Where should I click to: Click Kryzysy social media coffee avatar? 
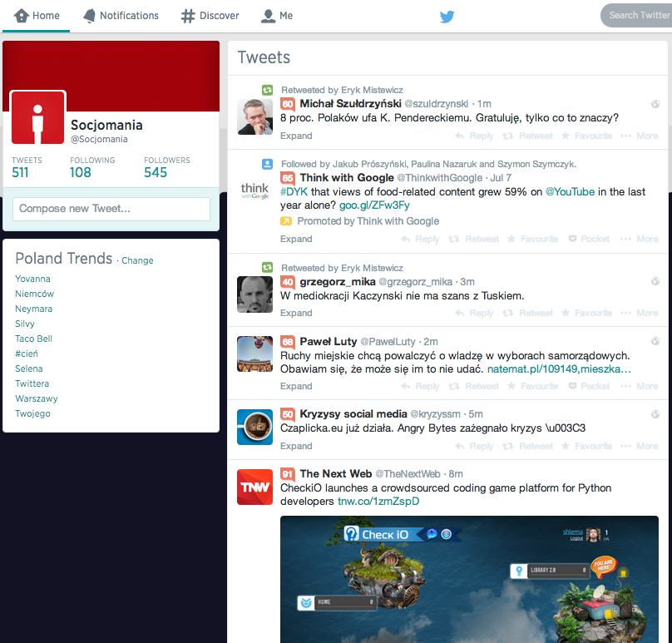(x=255, y=427)
